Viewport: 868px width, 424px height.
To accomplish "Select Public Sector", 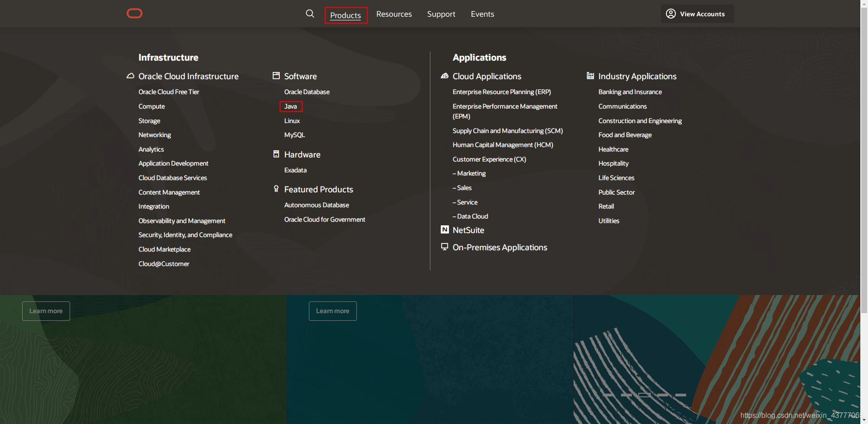I will [x=617, y=192].
